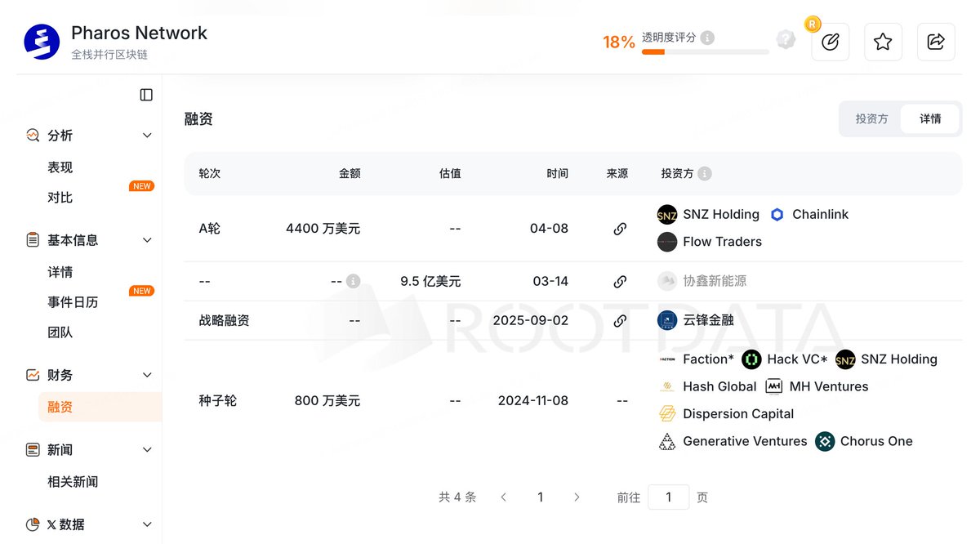Click the 基本信息 section icon

33,240
